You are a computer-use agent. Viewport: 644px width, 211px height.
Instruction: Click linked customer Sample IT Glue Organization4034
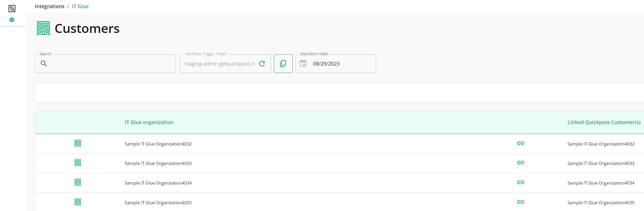(x=601, y=183)
